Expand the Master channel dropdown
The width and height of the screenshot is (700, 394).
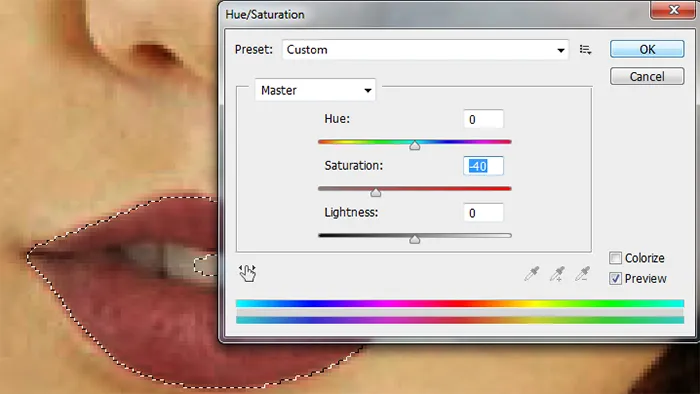pyautogui.click(x=315, y=90)
